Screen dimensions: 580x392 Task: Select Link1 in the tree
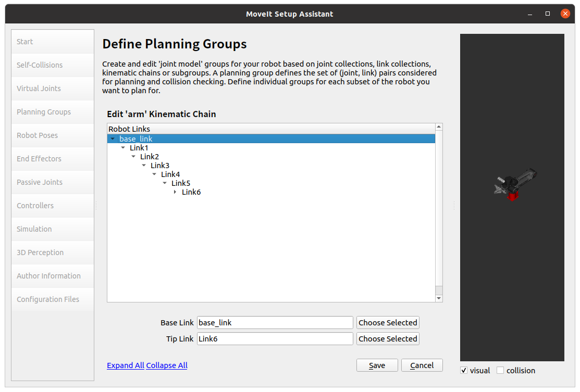[x=139, y=148]
